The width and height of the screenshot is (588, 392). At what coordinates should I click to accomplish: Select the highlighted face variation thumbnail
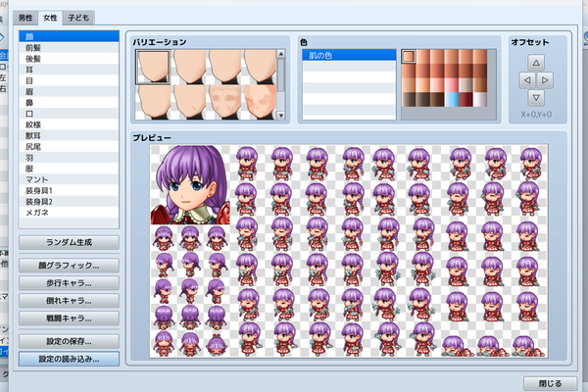(153, 67)
